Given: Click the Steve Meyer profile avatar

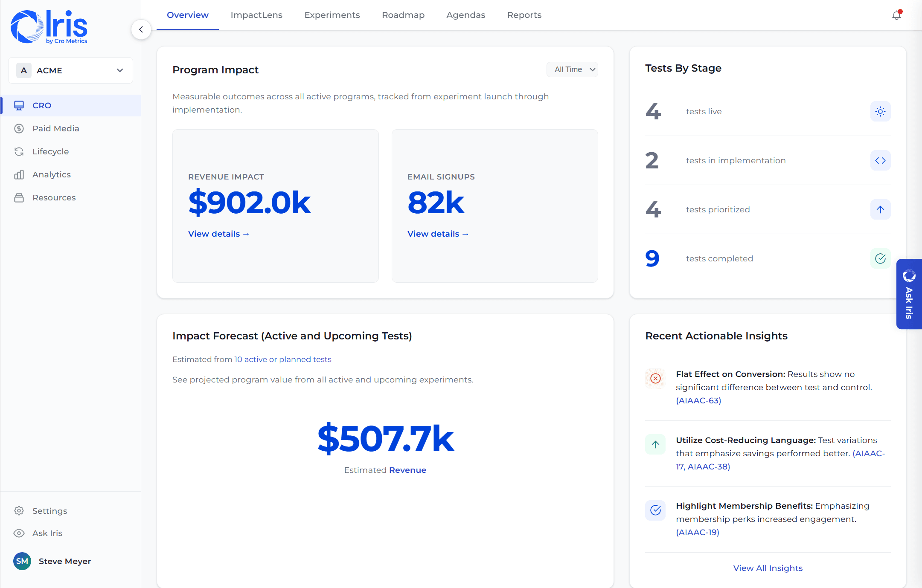Looking at the screenshot, I should click(22, 561).
